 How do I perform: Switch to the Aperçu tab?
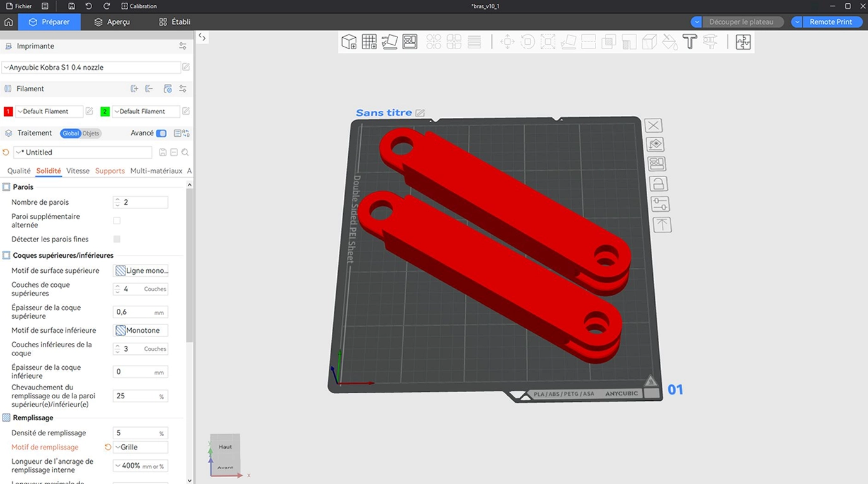click(112, 22)
